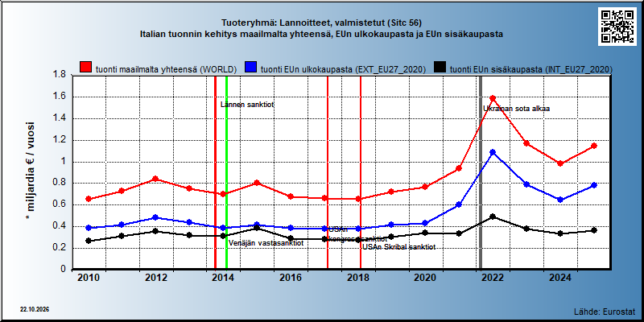Click the red vertical marker at 2017
Viewport: 644px width, 322px height.
328,172
